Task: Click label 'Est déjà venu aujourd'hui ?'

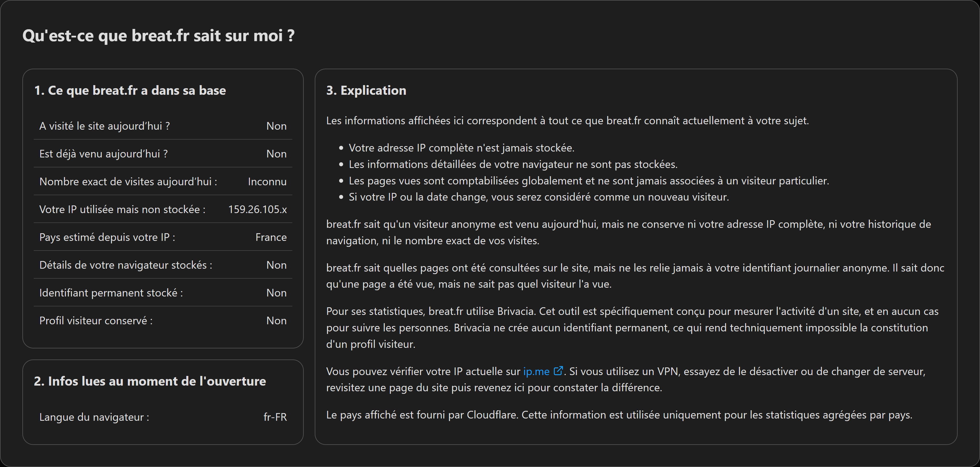Action: 104,154
